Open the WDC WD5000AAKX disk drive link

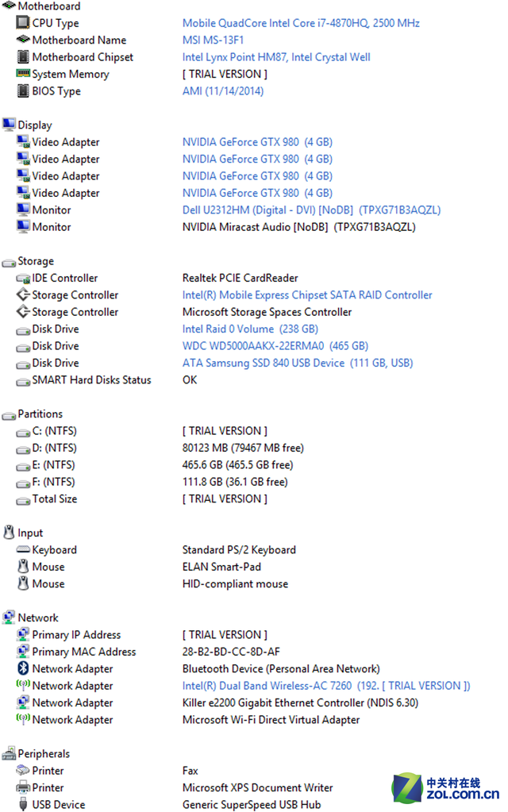point(275,345)
